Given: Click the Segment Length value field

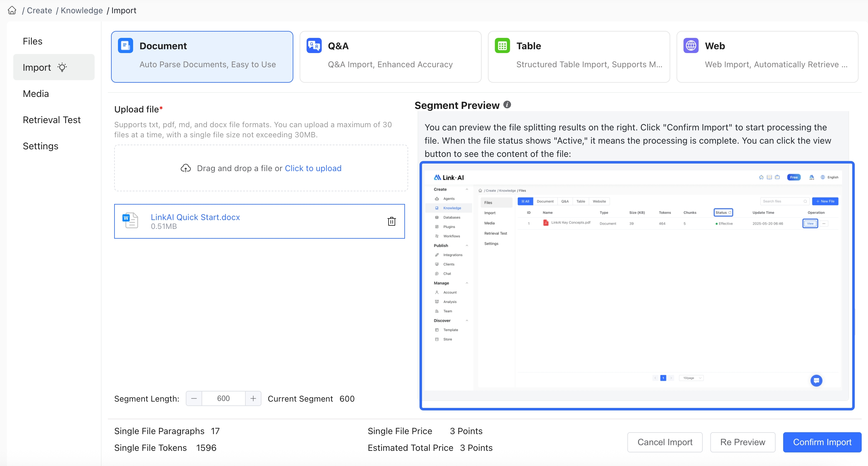Looking at the screenshot, I should click(x=223, y=398).
